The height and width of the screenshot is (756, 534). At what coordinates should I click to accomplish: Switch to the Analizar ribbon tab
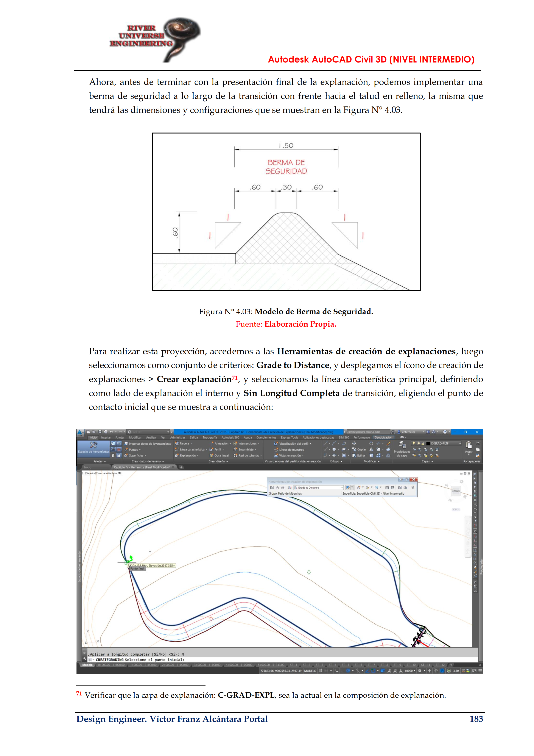(x=151, y=438)
